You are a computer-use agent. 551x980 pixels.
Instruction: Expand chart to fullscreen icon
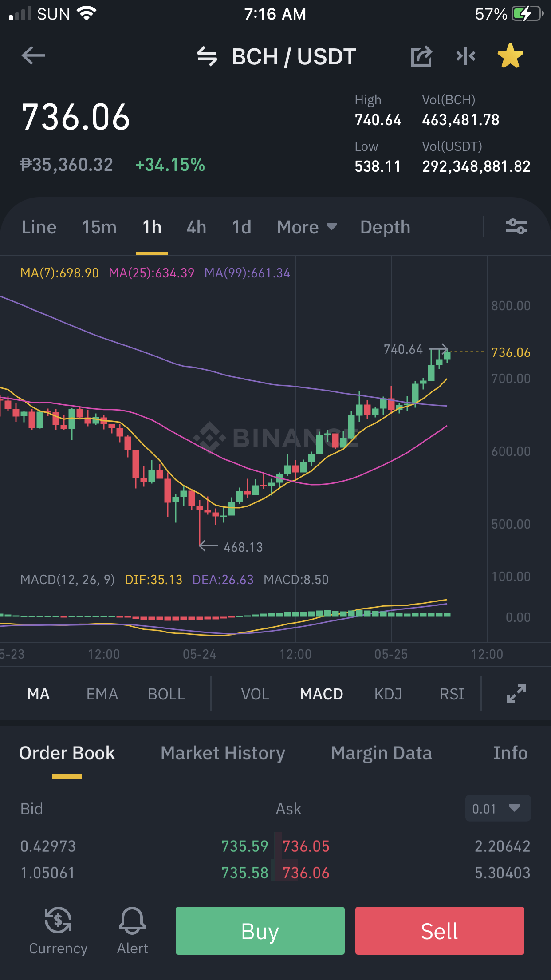point(516,694)
